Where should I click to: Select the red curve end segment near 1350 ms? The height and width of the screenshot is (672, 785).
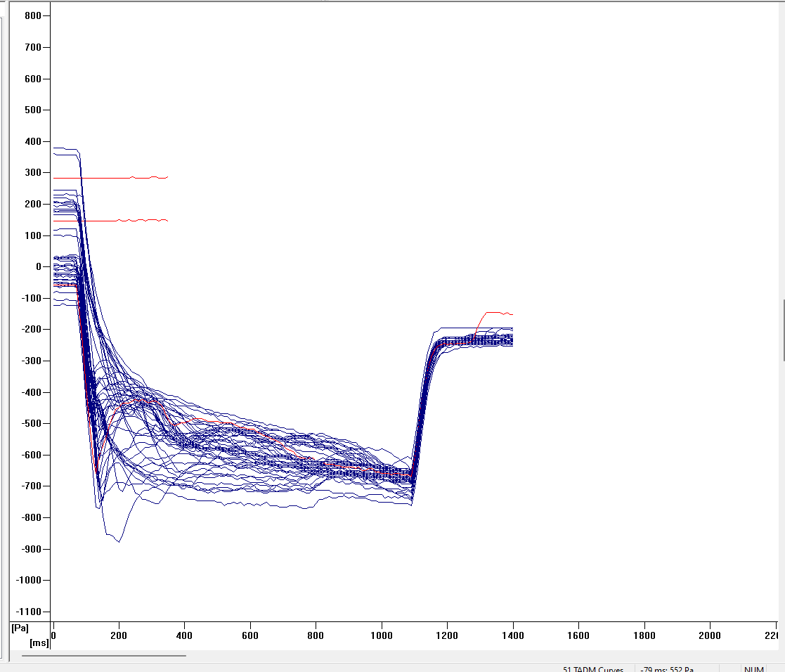coord(495,312)
